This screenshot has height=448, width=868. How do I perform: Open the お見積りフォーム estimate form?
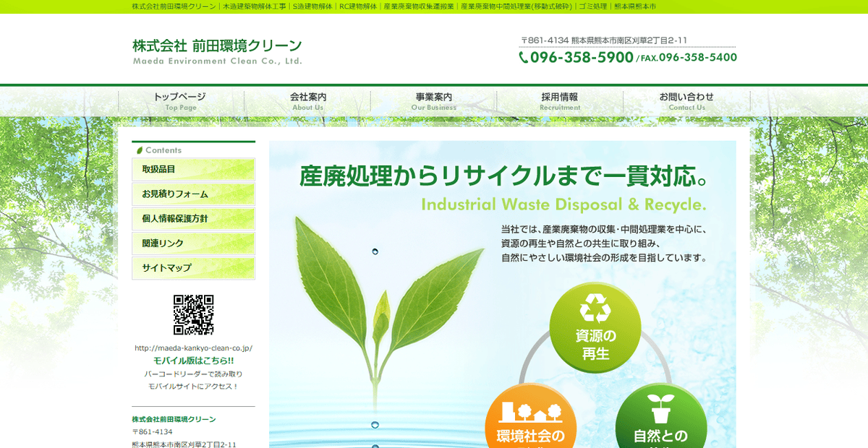[193, 194]
